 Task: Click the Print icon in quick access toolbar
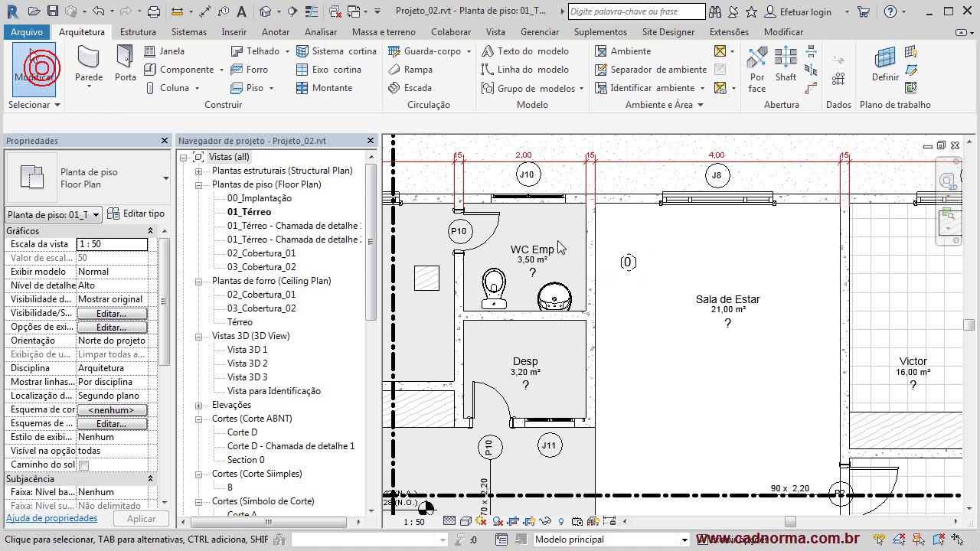(x=154, y=11)
